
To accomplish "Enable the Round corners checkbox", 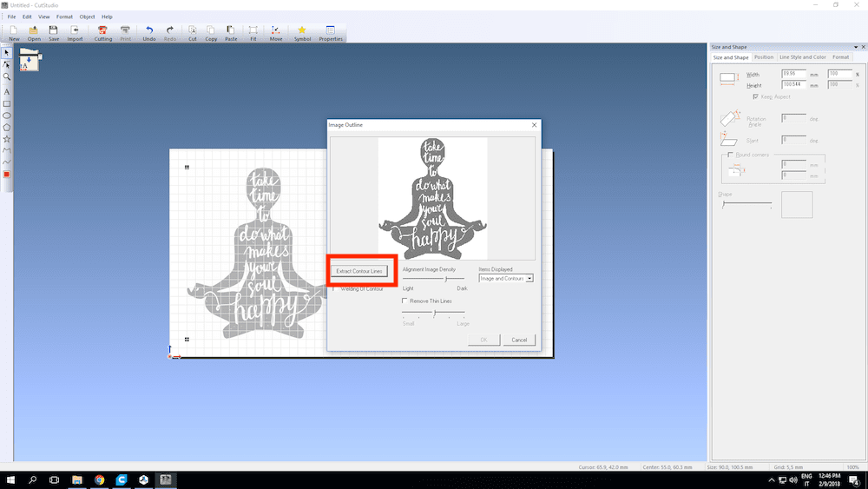I will [730, 155].
